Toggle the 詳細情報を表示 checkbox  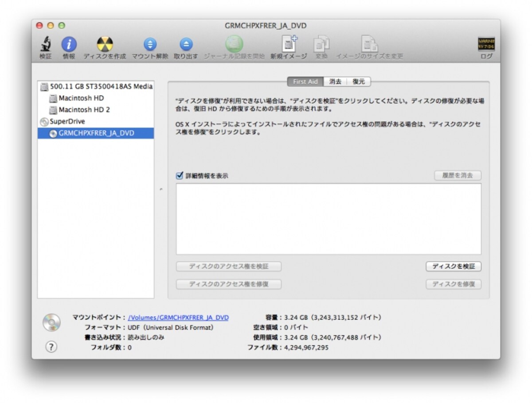180,175
